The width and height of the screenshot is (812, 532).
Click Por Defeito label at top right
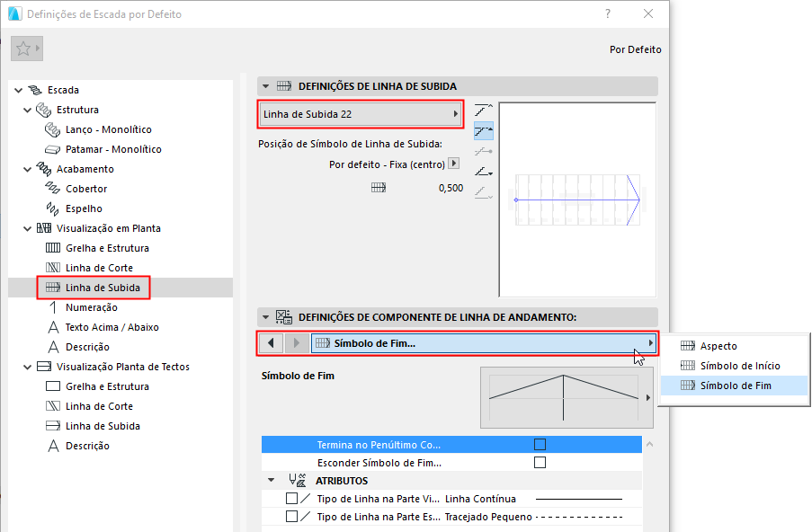636,49
